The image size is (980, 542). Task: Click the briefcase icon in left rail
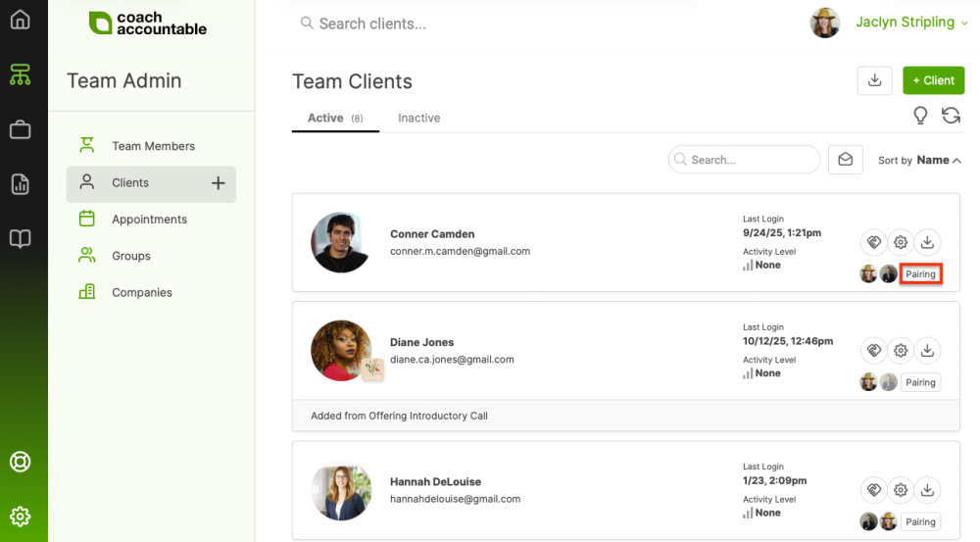pos(20,129)
